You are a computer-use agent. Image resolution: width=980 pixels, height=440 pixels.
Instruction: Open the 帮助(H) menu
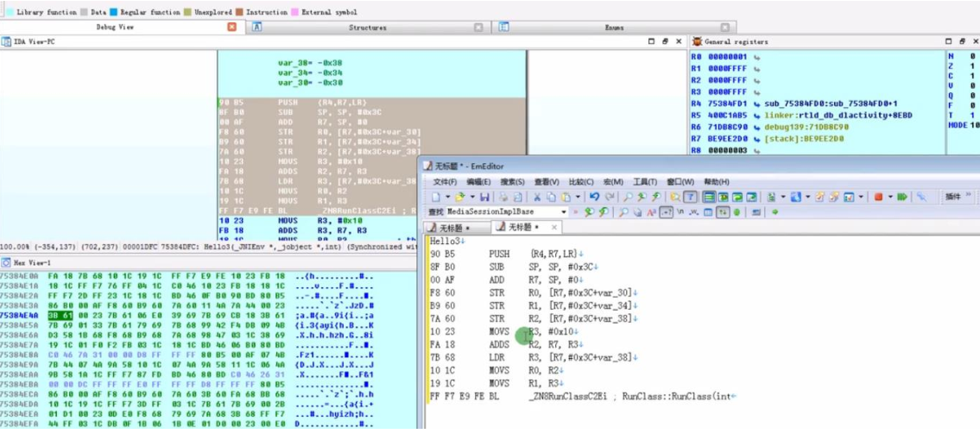[717, 182]
